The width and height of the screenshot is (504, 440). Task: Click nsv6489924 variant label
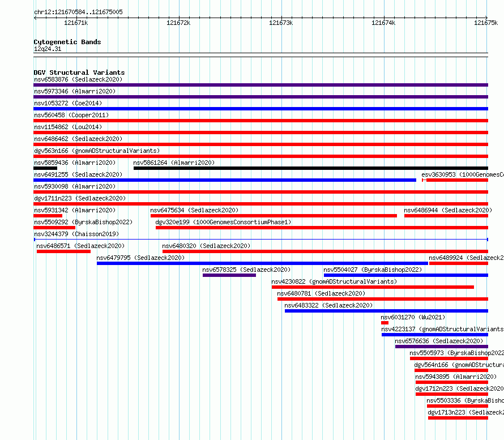click(466, 258)
